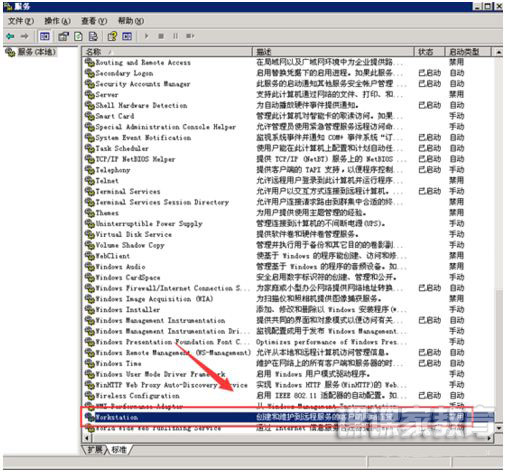The width and height of the screenshot is (505, 472).
Task: Select WinHTTP Web Proxy Auto-Discovery name
Action: [x=172, y=385]
